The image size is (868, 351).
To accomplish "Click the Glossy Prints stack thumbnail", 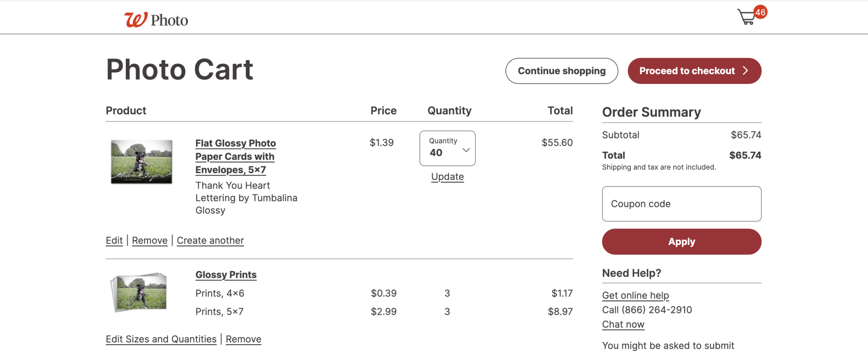I will 139,292.
